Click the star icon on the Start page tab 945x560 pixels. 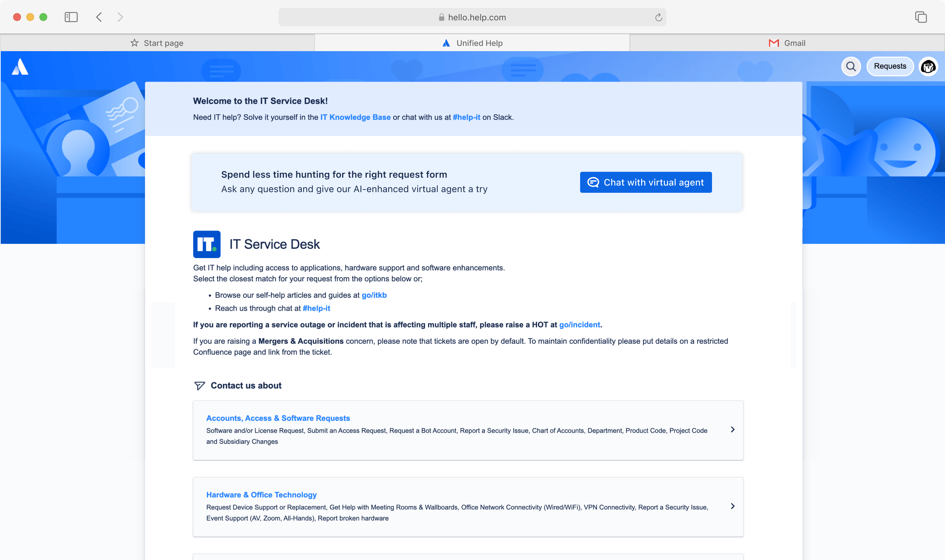(134, 43)
